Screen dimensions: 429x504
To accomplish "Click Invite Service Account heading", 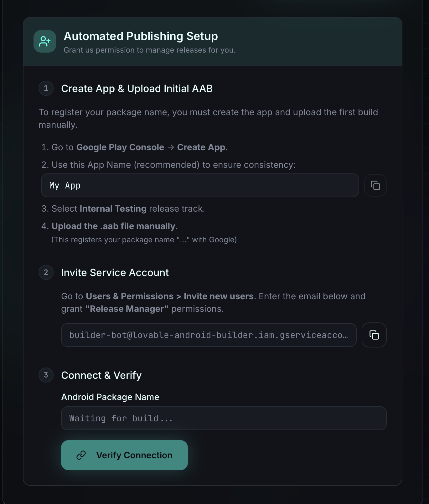I will (x=115, y=273).
